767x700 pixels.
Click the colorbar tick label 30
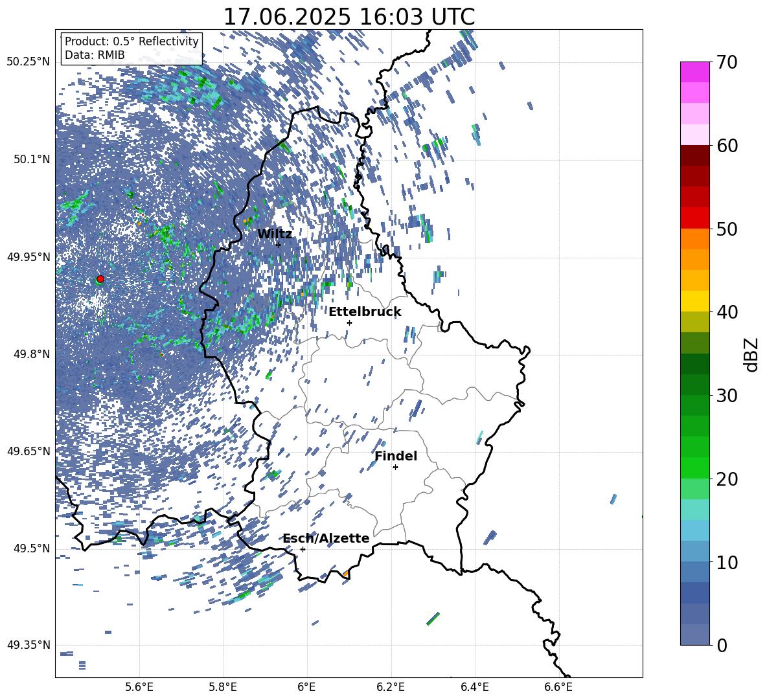click(x=727, y=396)
